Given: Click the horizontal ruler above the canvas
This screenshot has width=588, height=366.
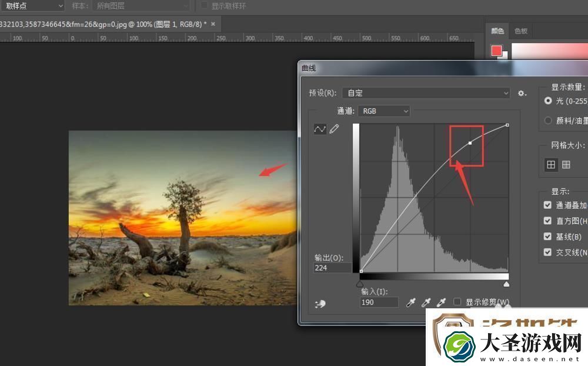Looking at the screenshot, I should tap(236, 38).
